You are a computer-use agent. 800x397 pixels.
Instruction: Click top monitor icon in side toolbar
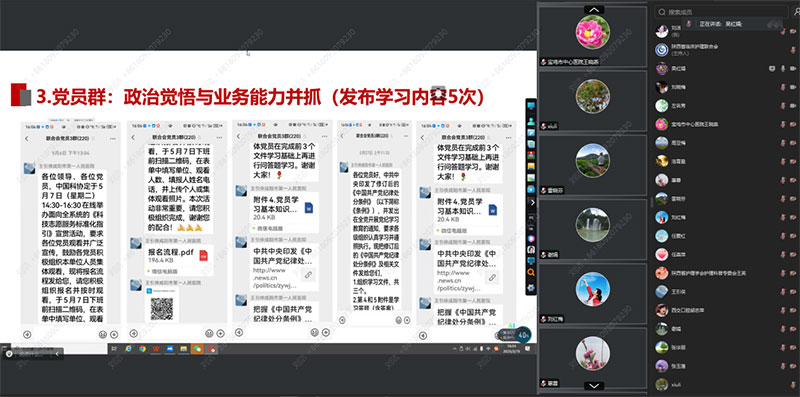tap(531, 106)
